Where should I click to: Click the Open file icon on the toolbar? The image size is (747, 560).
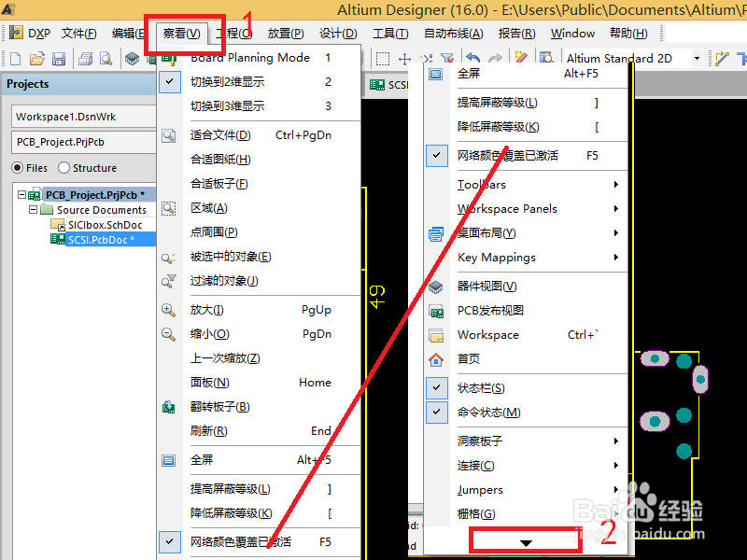pyautogui.click(x=35, y=58)
